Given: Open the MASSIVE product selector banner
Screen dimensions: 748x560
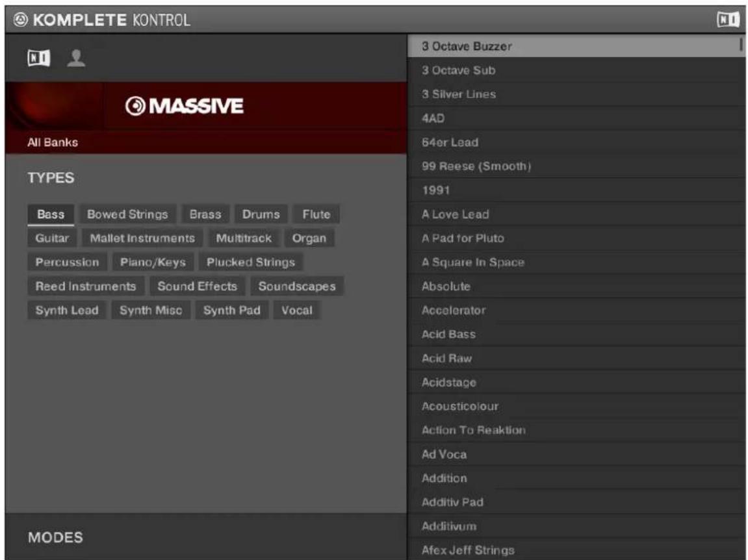Looking at the screenshot, I should tap(206, 106).
